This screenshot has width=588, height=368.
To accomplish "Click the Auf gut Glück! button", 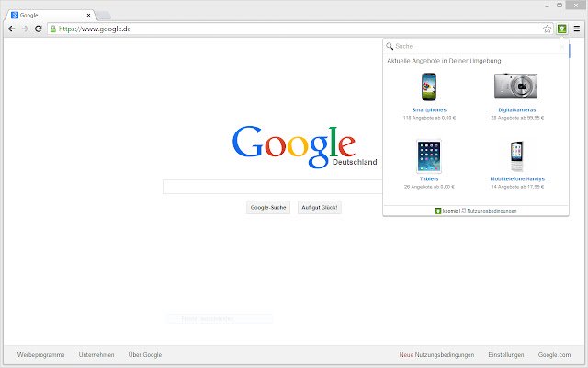I will click(x=320, y=208).
